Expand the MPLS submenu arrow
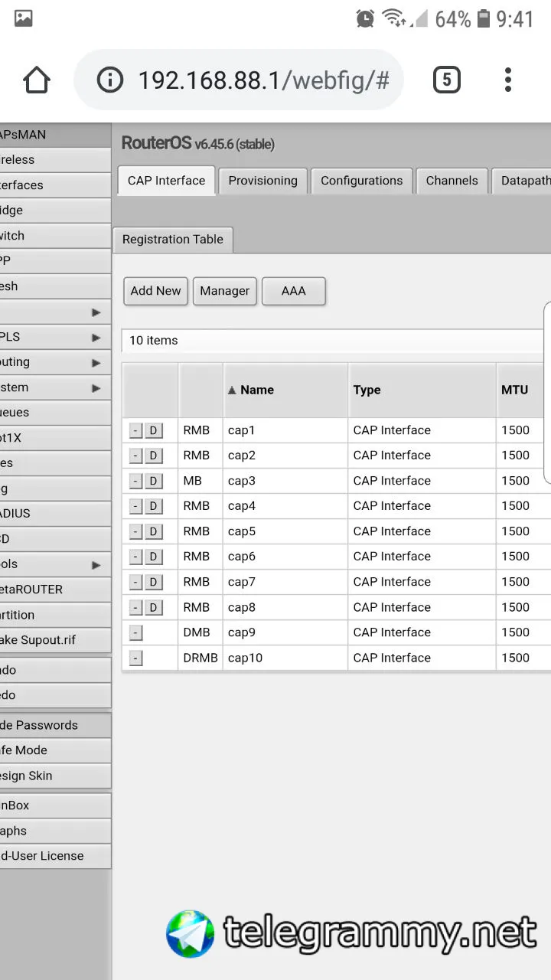The image size is (551, 980). click(96, 338)
